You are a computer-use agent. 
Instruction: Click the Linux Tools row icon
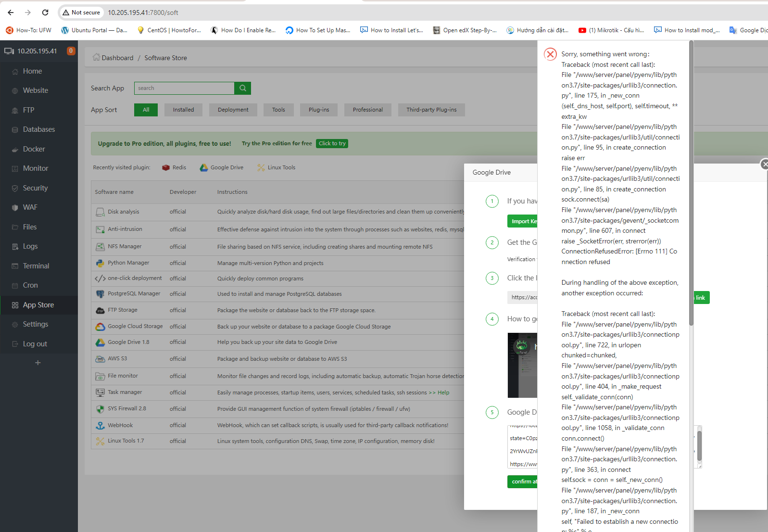click(100, 441)
